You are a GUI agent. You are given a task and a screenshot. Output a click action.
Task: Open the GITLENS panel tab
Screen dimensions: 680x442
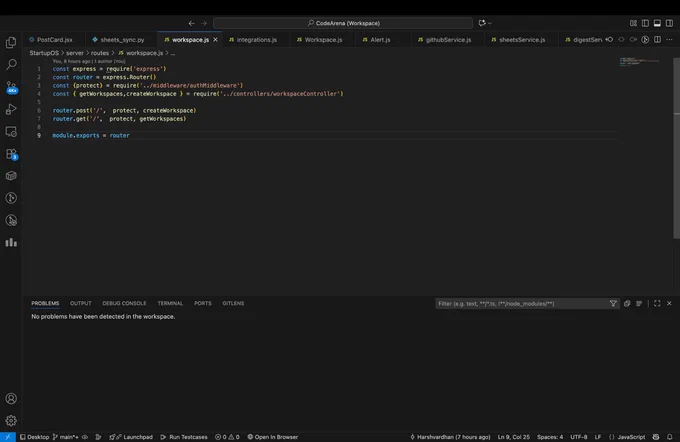click(x=233, y=303)
